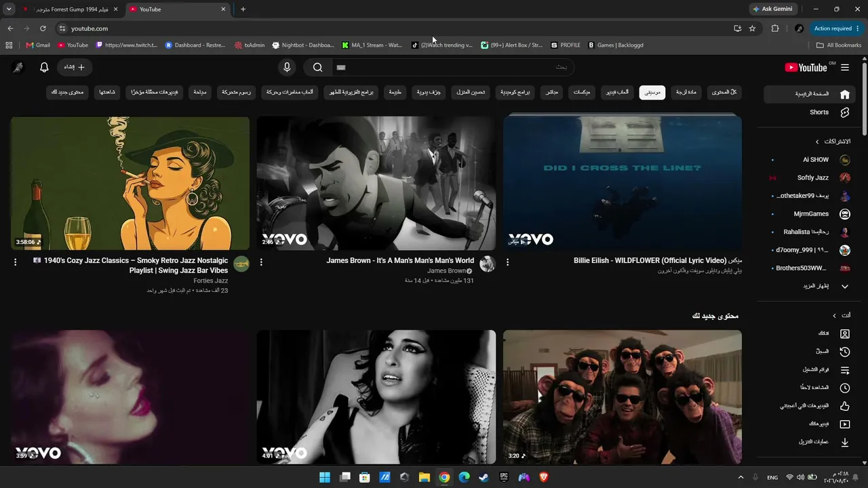Select the Mixes (ميكسات) filter chip

581,92
